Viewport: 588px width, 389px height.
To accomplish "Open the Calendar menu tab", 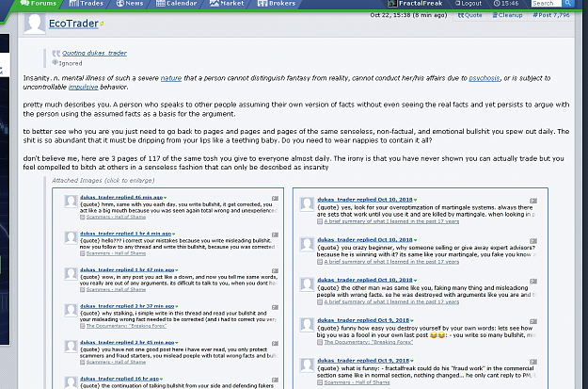I will (x=176, y=4).
